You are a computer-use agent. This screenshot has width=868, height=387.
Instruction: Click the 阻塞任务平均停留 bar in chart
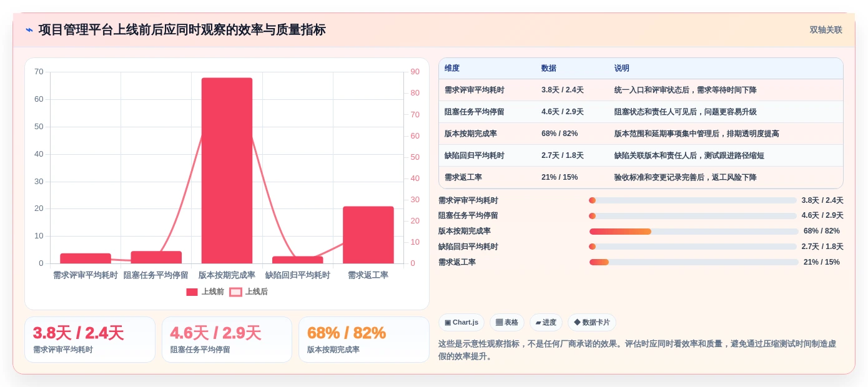tap(156, 257)
